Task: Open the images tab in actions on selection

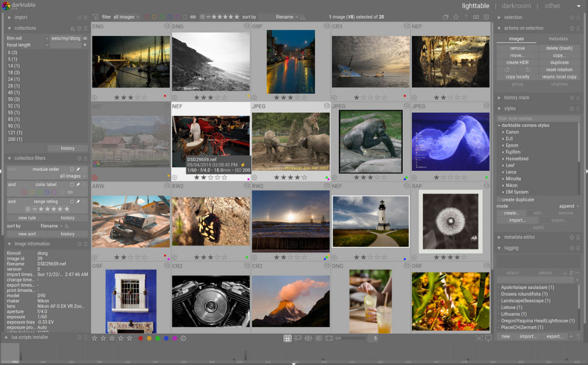Action: point(516,39)
